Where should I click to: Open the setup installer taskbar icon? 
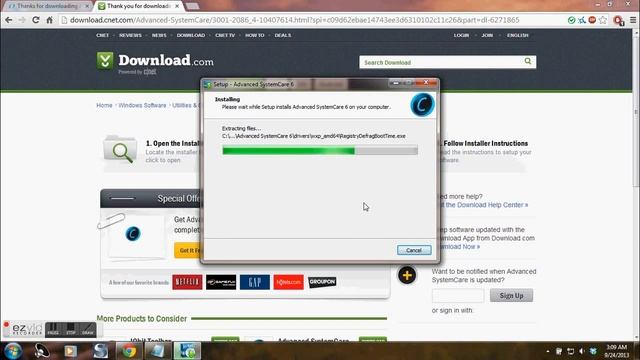click(187, 351)
